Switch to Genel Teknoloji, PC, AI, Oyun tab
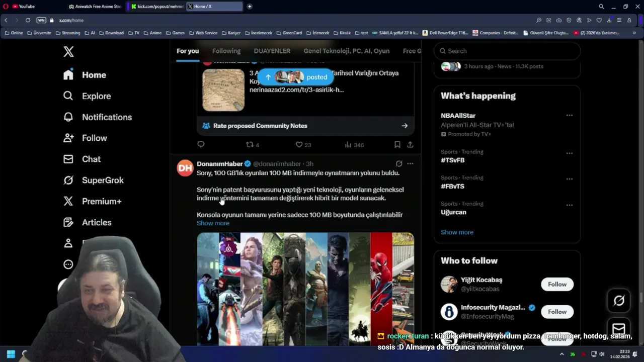Viewport: 644px width, 362px height. pos(347,51)
